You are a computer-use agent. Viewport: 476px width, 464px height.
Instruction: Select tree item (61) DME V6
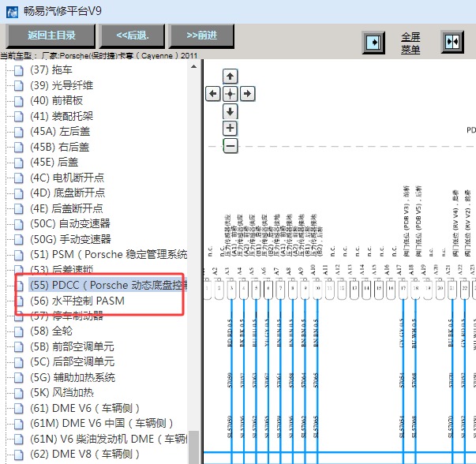tap(84, 408)
